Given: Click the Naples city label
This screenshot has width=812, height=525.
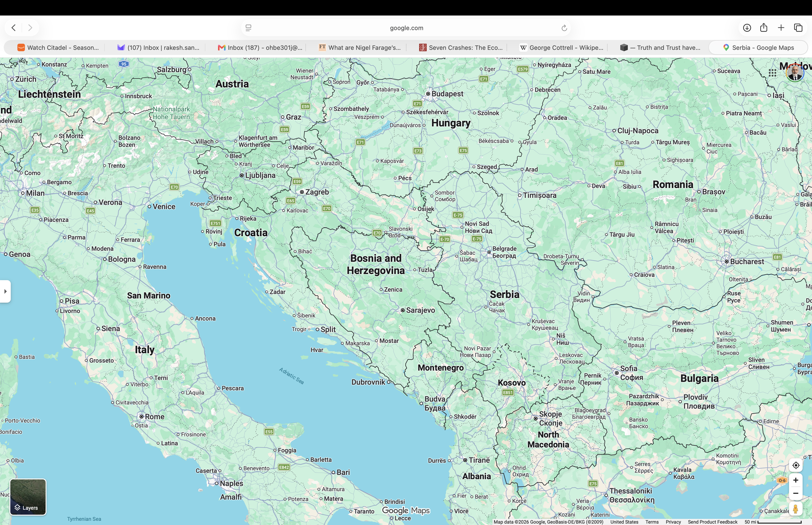Looking at the screenshot, I should click(231, 483).
